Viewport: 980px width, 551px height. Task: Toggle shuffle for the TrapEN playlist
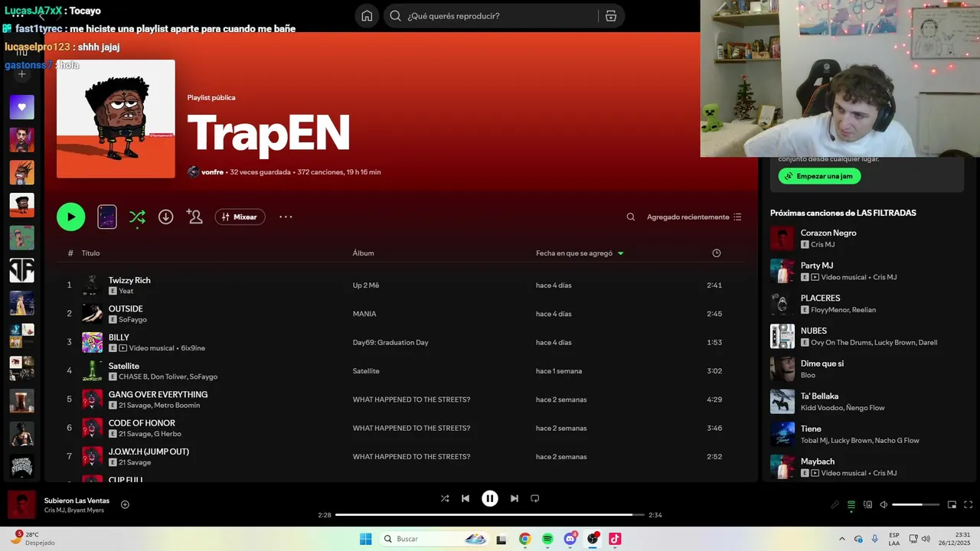coord(137,217)
